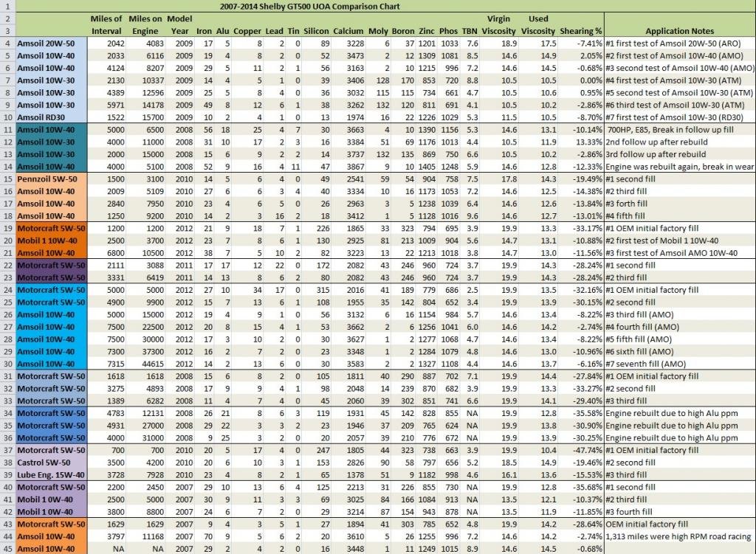Image resolution: width=756 pixels, height=554 pixels.
Task: Click note '#6 sixth fill (AMO)'
Action: (x=639, y=352)
